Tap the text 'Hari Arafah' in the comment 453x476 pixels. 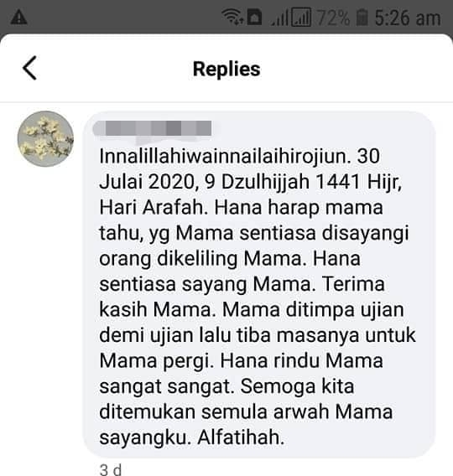(154, 207)
